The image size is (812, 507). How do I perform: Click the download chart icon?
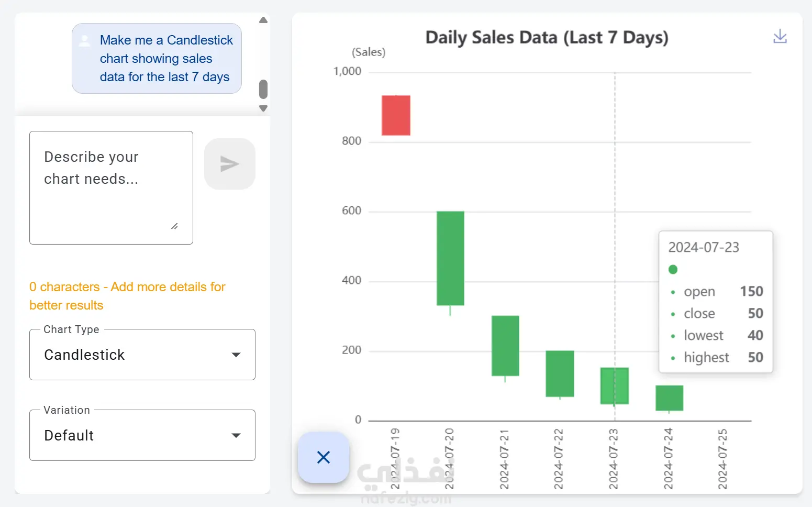tap(780, 36)
